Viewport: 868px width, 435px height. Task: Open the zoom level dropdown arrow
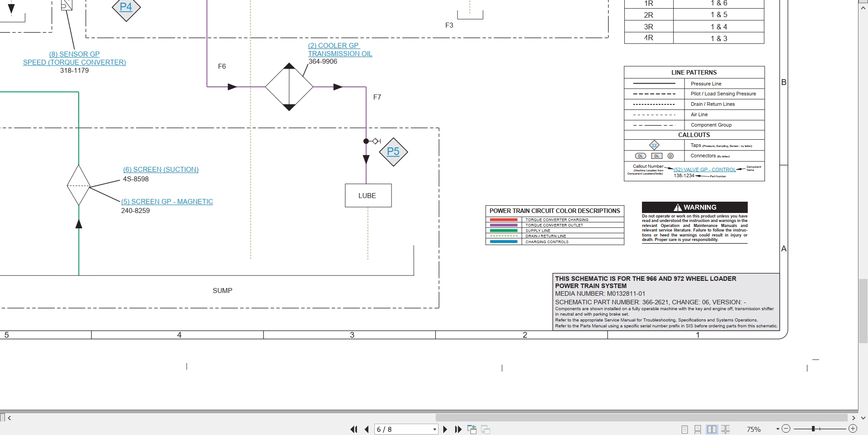pos(778,429)
